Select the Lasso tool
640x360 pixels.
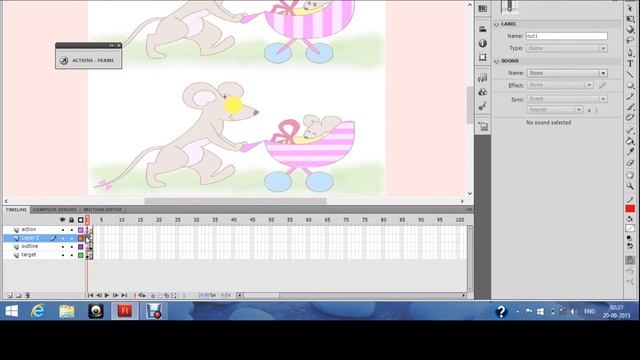[x=630, y=40]
